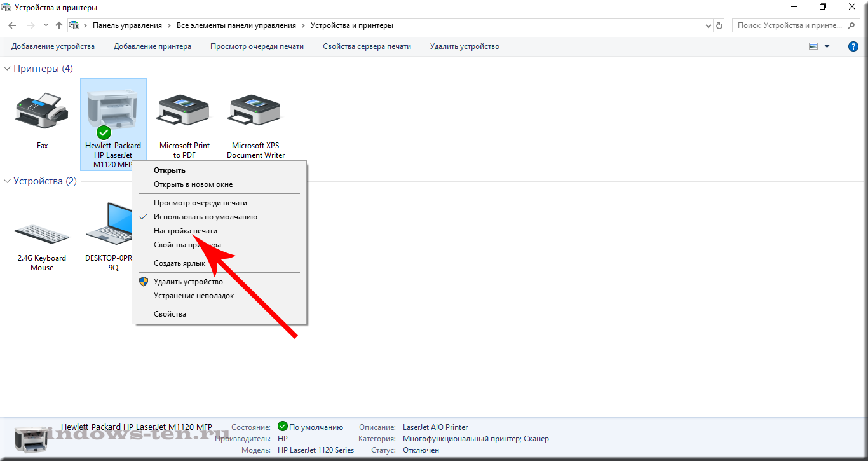Choose Настройка печати in context menu
Screen dimensions: 868x461
pyautogui.click(x=219, y=231)
